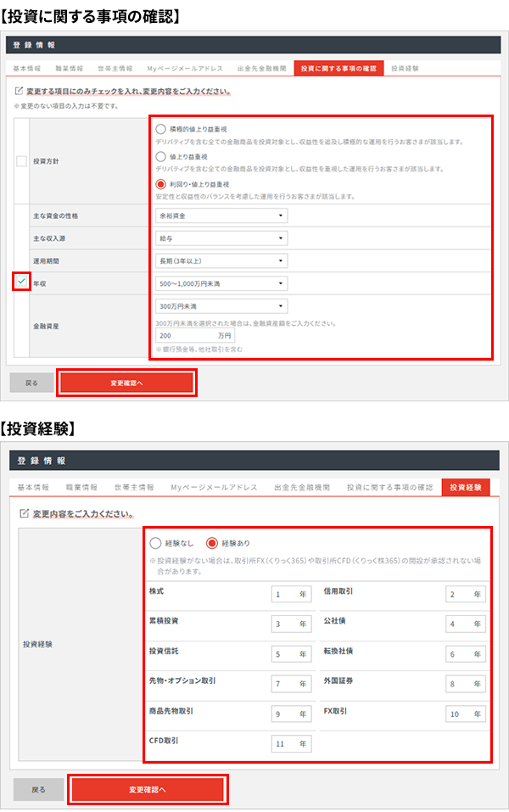The width and height of the screenshot is (509, 812).
Task: Click the ※銀行預金等、他社取引を含む note
Action: coord(199,350)
